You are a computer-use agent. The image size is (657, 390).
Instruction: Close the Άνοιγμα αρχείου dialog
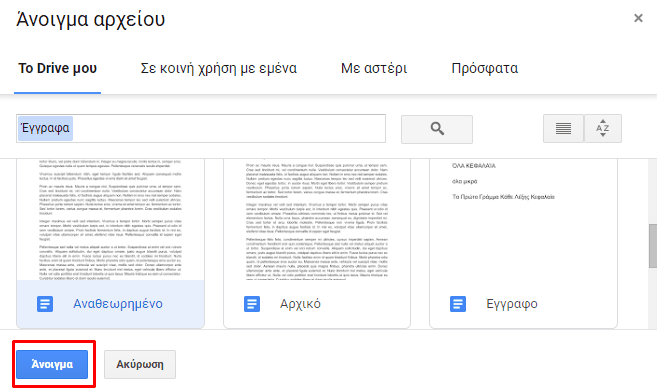point(638,18)
